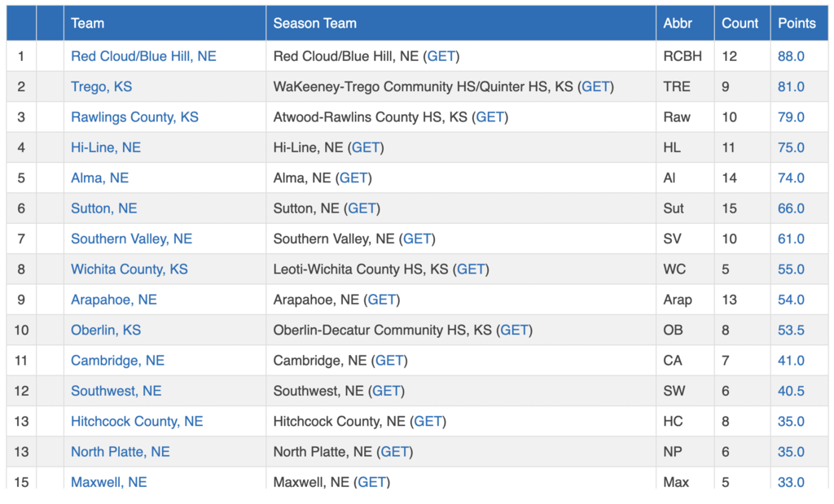The width and height of the screenshot is (834, 504).
Task: Click the Count column header
Action: [x=740, y=24]
